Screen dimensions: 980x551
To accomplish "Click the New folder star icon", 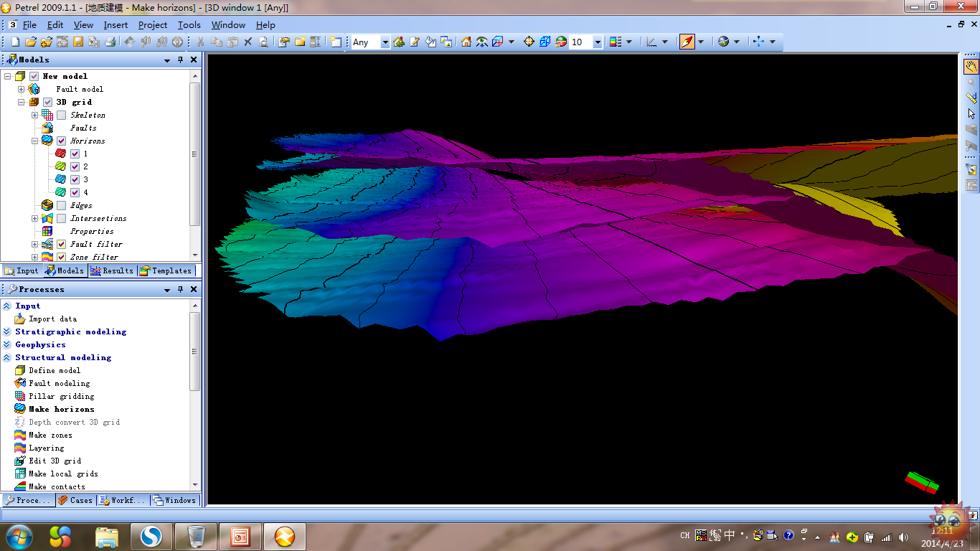I will (x=300, y=42).
